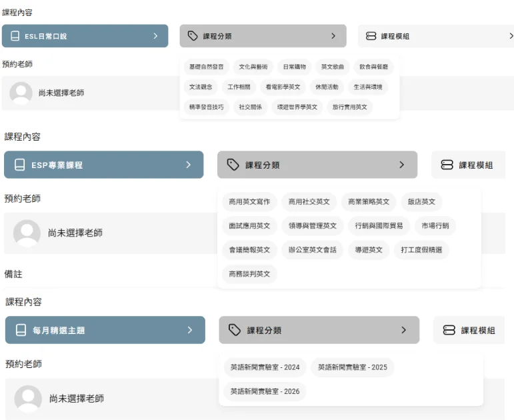
Task: Expand the 每月精選主題 chevron arrow
Action: tap(190, 330)
